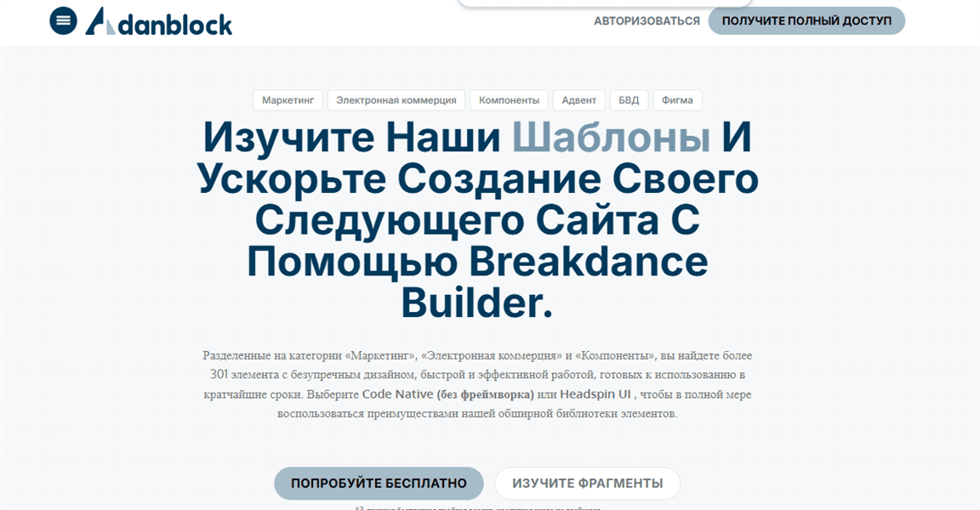This screenshot has width=980, height=510.
Task: Open the АВТОРИЗОВАТЬСЯ login link
Action: [x=647, y=21]
